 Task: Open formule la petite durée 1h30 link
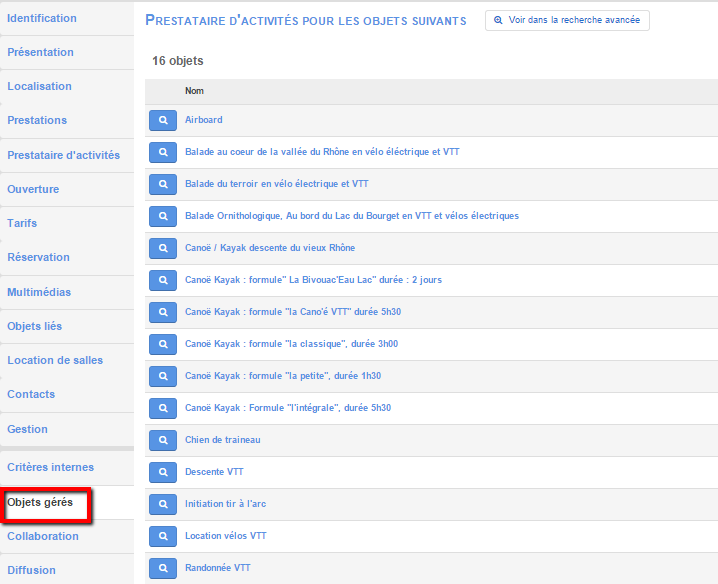(x=283, y=376)
